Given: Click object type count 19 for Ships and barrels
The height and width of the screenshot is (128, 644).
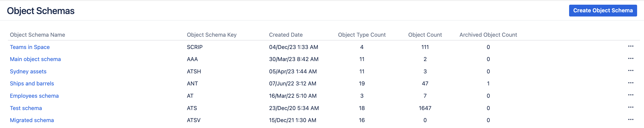Looking at the screenshot, I should tap(362, 83).
